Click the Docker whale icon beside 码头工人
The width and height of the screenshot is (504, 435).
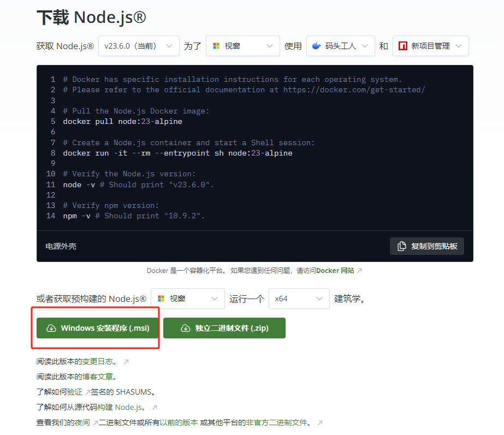click(x=317, y=46)
